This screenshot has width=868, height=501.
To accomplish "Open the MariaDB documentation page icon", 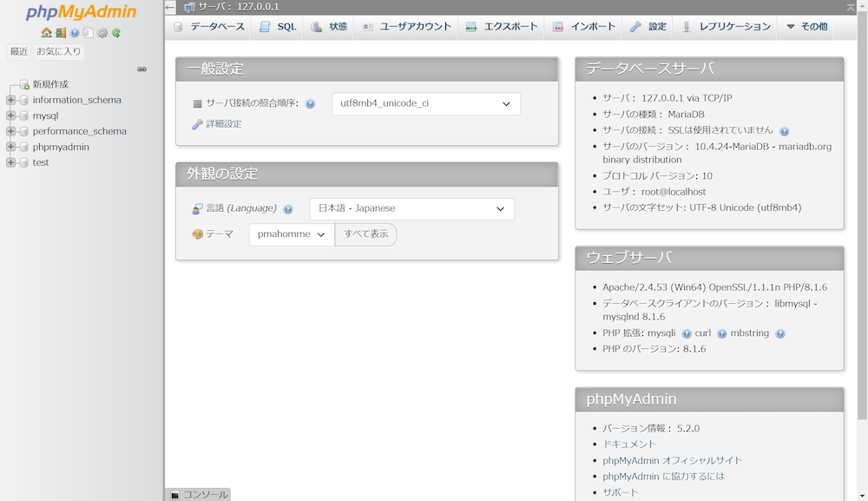I will (88, 33).
